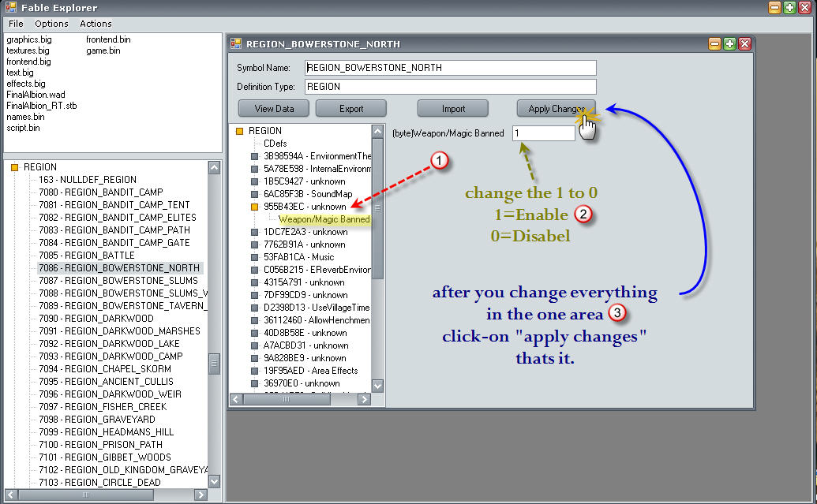Click the gray icon beside 6AC85F3B - SoundMap
Screen dimensions: 817x504
[x=254, y=194]
